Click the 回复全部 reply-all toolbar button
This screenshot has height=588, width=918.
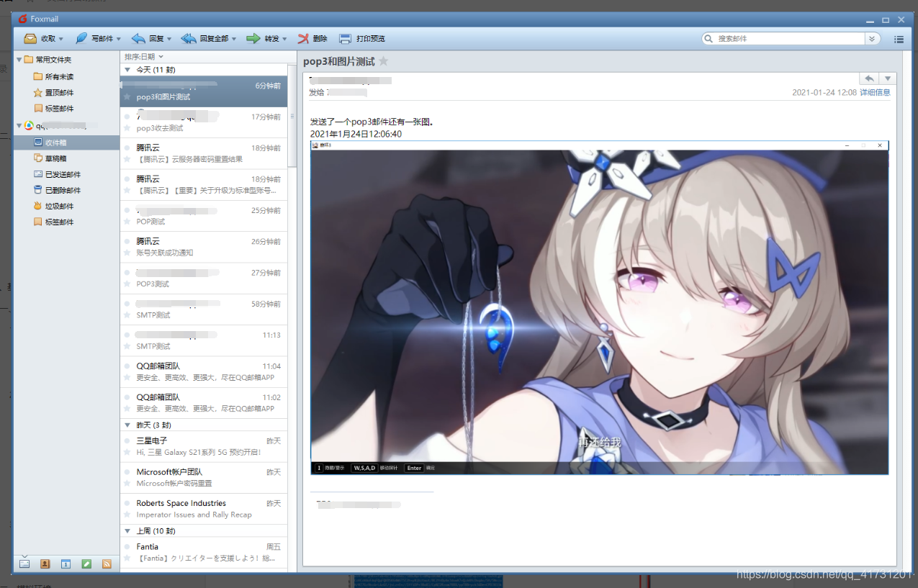(x=204, y=39)
